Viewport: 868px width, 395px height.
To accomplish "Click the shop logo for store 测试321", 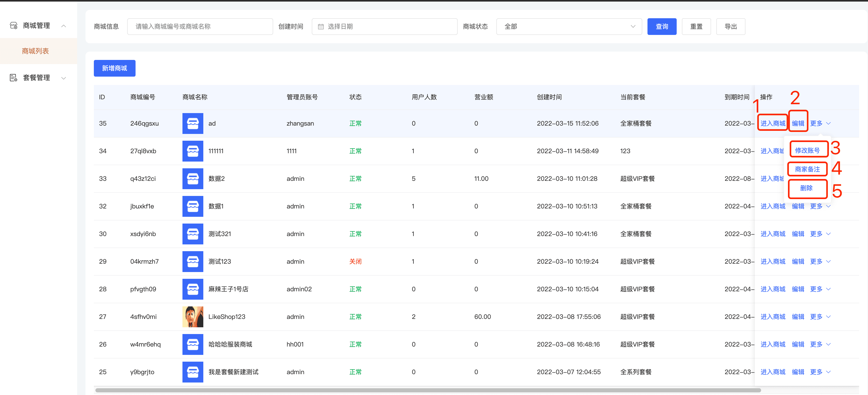I will [x=193, y=234].
